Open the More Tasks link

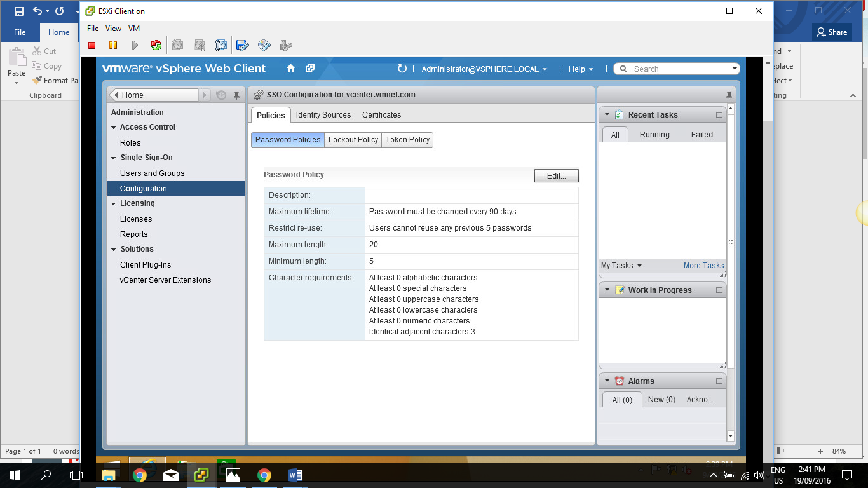click(x=703, y=266)
